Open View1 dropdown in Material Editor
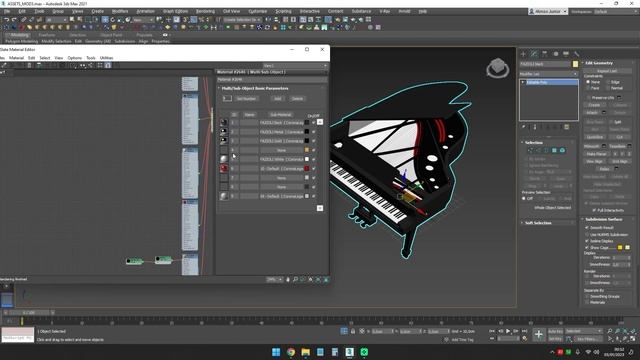640x360 pixels. pyautogui.click(x=295, y=66)
